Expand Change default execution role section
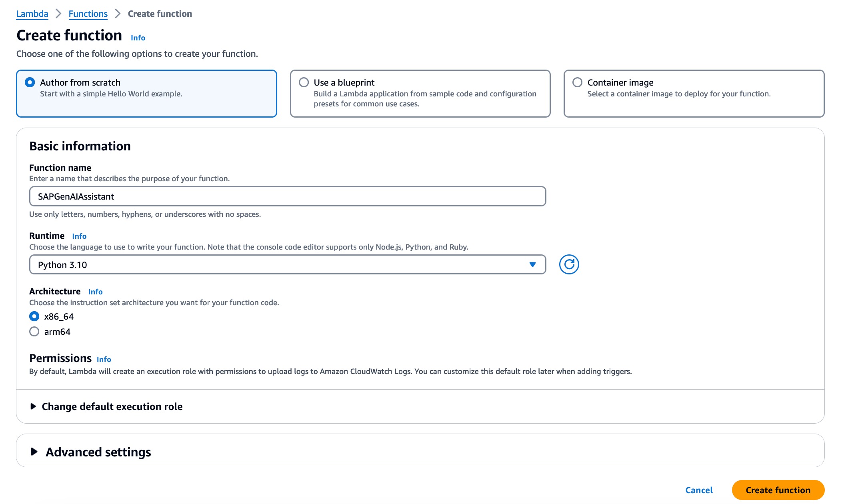848x504 pixels. tap(112, 406)
